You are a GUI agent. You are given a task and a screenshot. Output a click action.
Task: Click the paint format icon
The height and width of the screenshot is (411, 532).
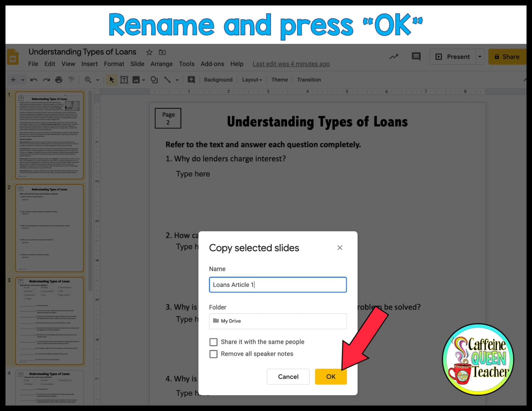click(x=72, y=80)
